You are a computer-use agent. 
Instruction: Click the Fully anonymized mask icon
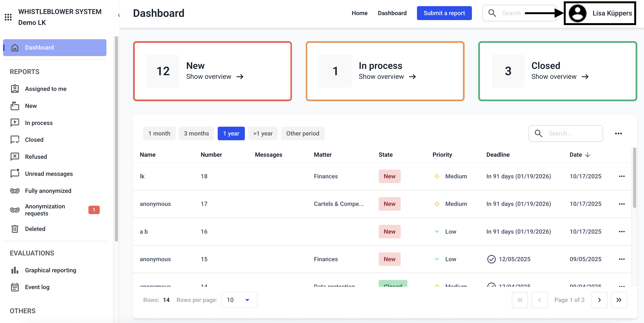tap(15, 191)
